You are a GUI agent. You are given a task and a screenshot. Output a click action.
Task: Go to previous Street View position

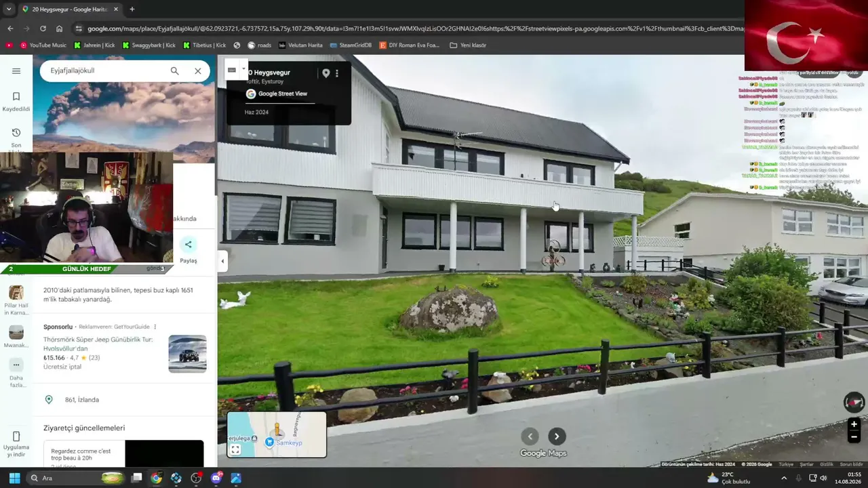(x=530, y=436)
